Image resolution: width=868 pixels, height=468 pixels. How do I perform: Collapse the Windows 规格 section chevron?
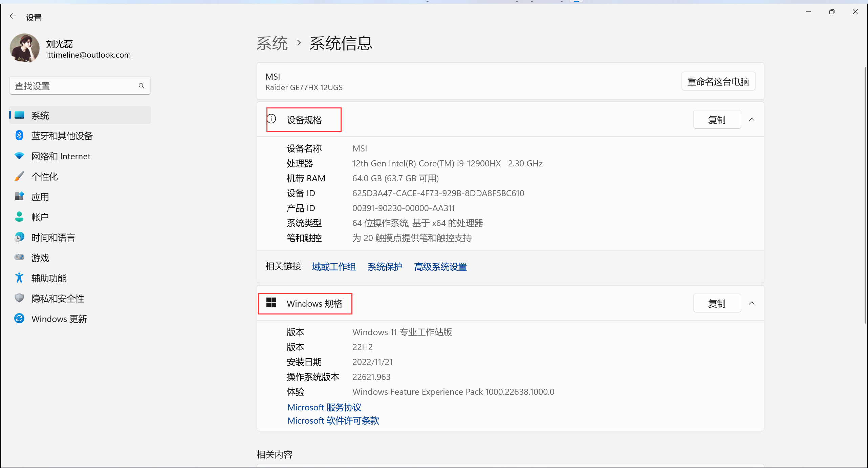(x=752, y=303)
